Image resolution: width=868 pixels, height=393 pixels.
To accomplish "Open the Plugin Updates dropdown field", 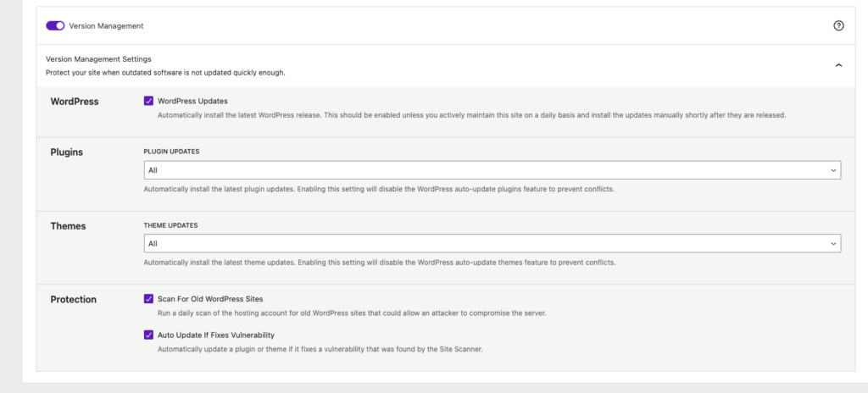I will [492, 170].
